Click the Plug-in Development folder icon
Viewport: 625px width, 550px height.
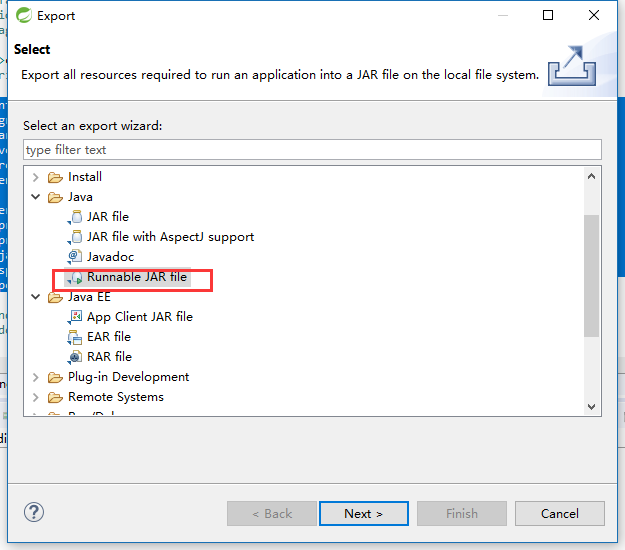[55, 377]
